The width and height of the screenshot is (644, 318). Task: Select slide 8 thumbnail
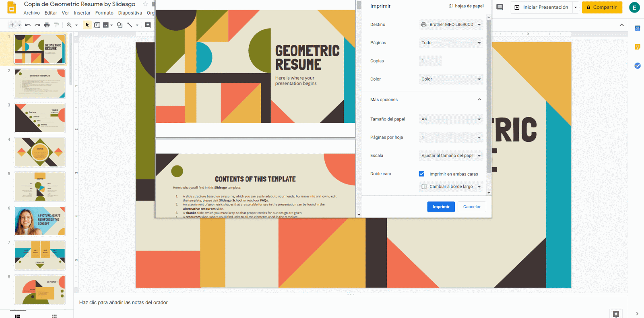pos(40,290)
